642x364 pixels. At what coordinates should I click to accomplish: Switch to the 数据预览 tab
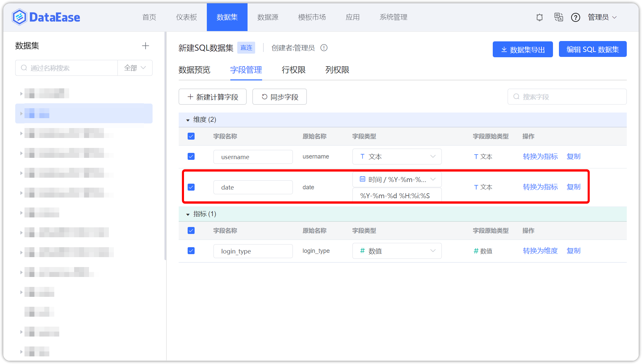(x=194, y=70)
